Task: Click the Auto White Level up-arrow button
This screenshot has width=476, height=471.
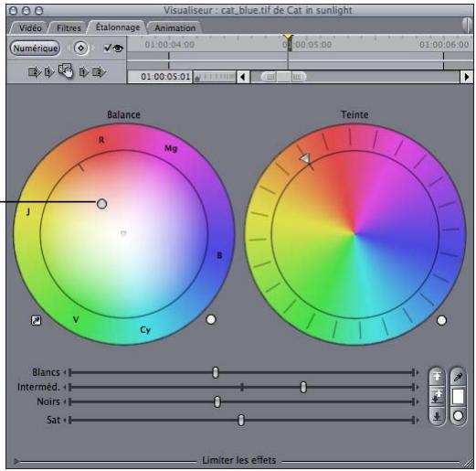Action: [437, 377]
